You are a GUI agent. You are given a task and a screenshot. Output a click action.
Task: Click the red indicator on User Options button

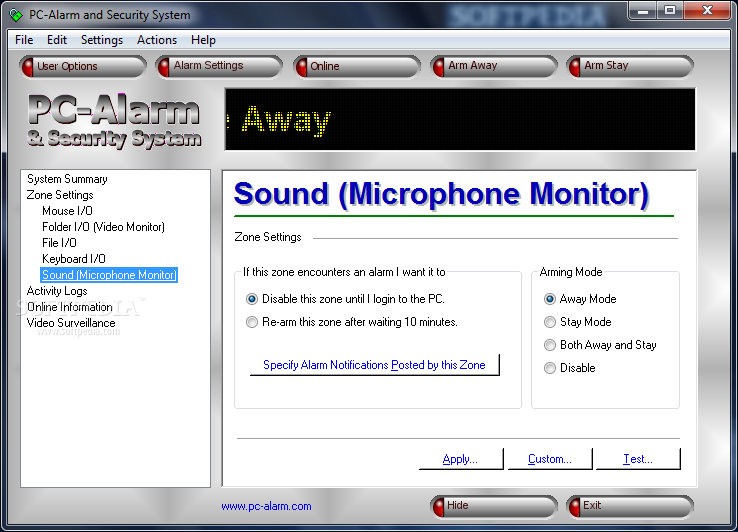tap(28, 67)
